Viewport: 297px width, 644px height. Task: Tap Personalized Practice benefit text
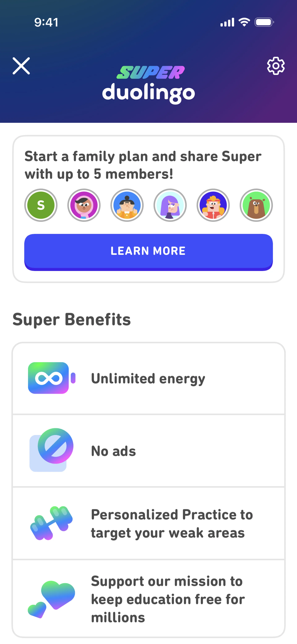click(x=172, y=523)
